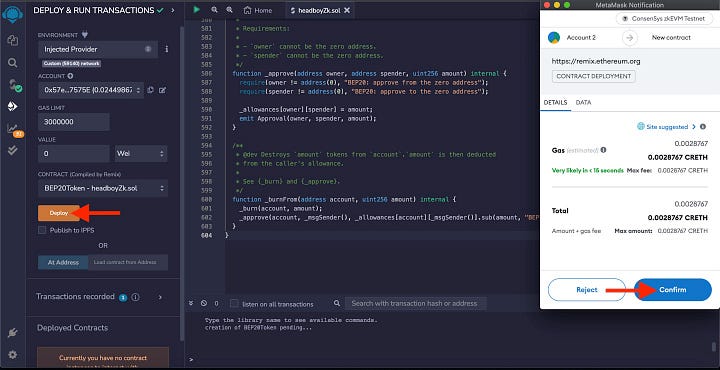Expand Site suggested gas options chevron

pyautogui.click(x=694, y=127)
